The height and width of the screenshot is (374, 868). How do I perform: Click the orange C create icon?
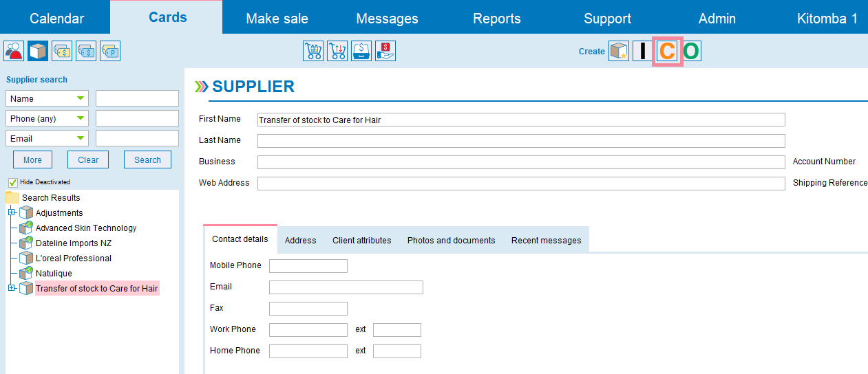pyautogui.click(x=667, y=51)
